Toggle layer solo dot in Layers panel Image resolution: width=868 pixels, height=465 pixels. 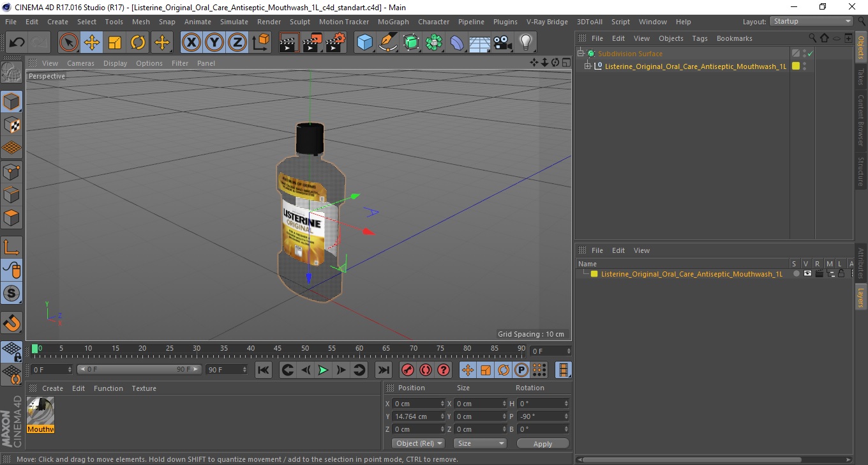click(x=796, y=273)
